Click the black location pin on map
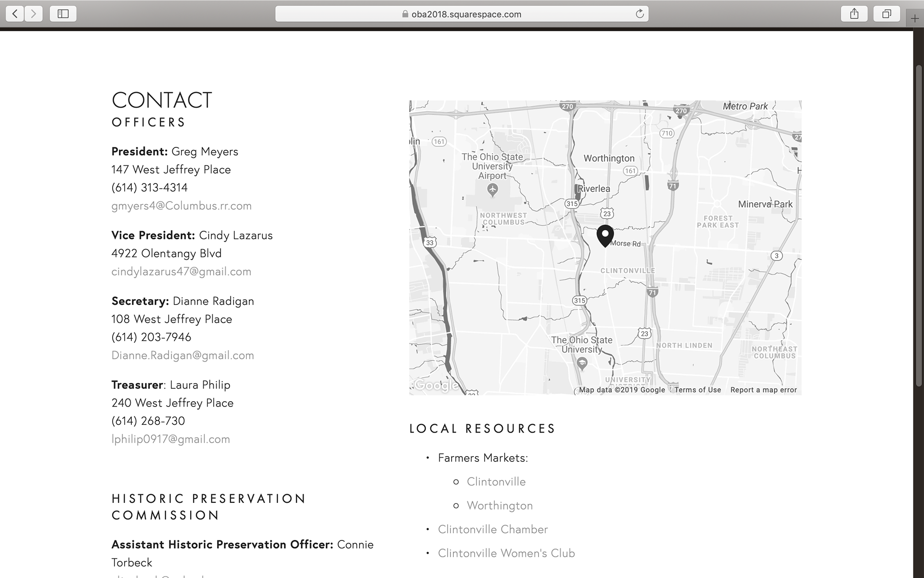 [x=605, y=236]
